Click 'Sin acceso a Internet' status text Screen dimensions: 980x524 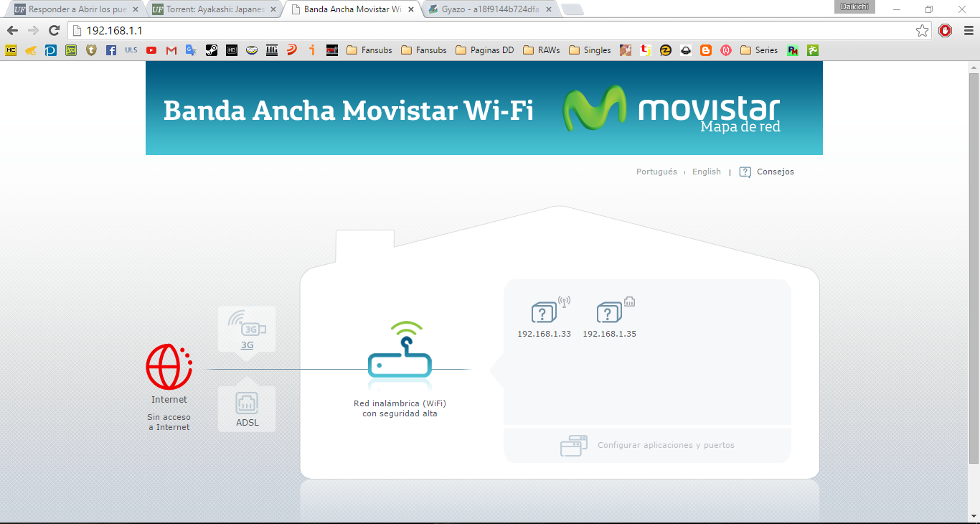tap(169, 422)
